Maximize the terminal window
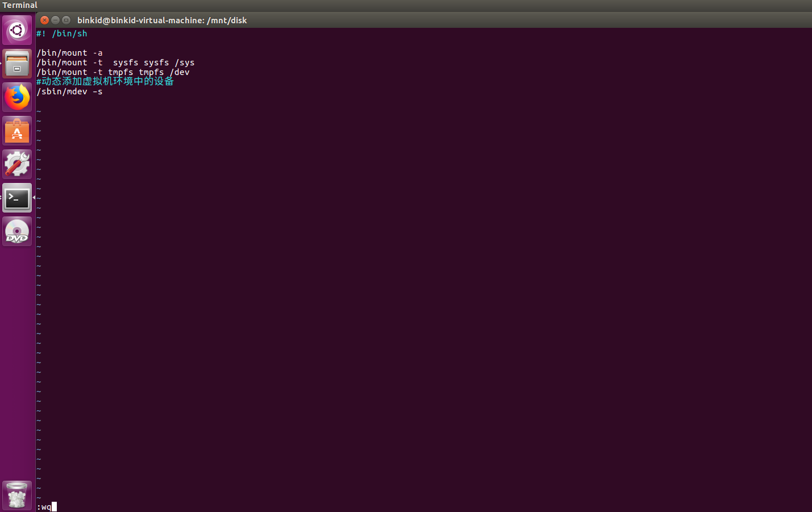This screenshot has width=812, height=512. pos(66,20)
